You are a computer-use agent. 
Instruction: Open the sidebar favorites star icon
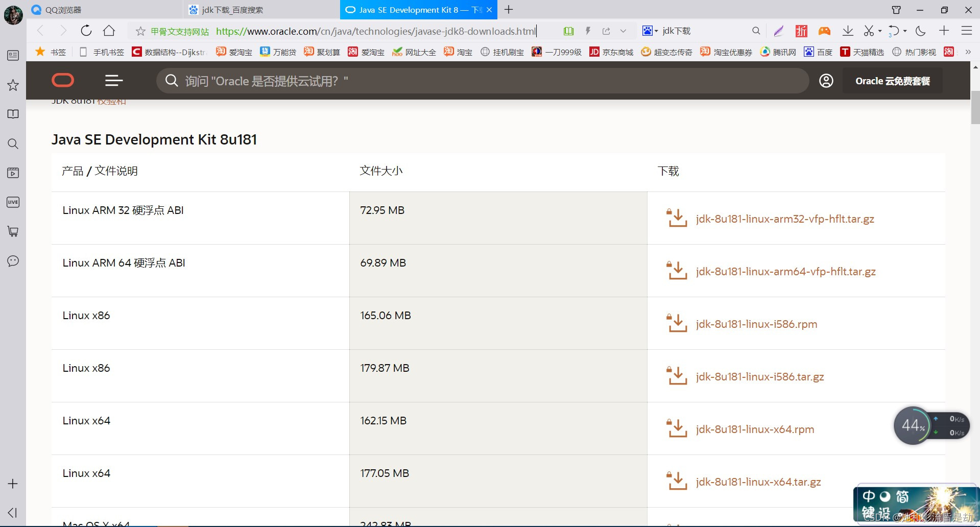[x=13, y=85]
